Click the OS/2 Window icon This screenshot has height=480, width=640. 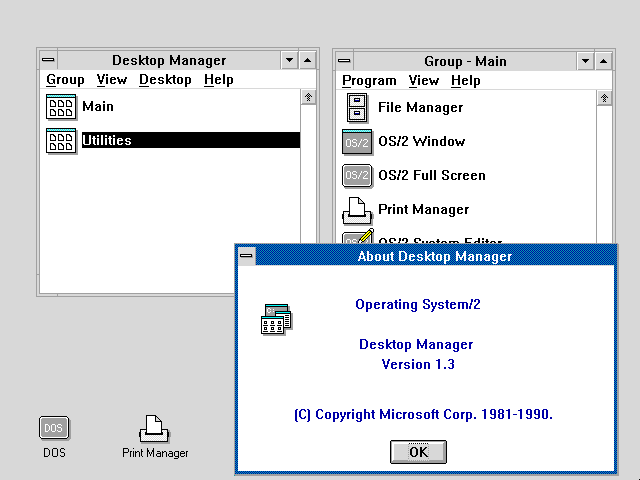357,142
